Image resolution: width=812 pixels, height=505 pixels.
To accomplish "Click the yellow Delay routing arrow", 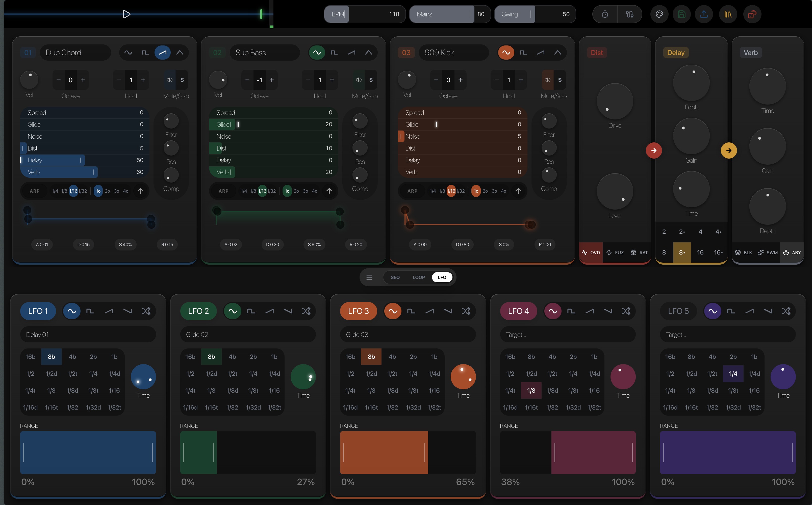I will tap(729, 150).
